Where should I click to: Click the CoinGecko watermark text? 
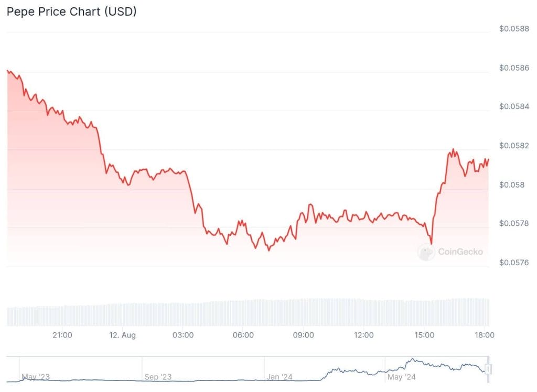click(460, 252)
